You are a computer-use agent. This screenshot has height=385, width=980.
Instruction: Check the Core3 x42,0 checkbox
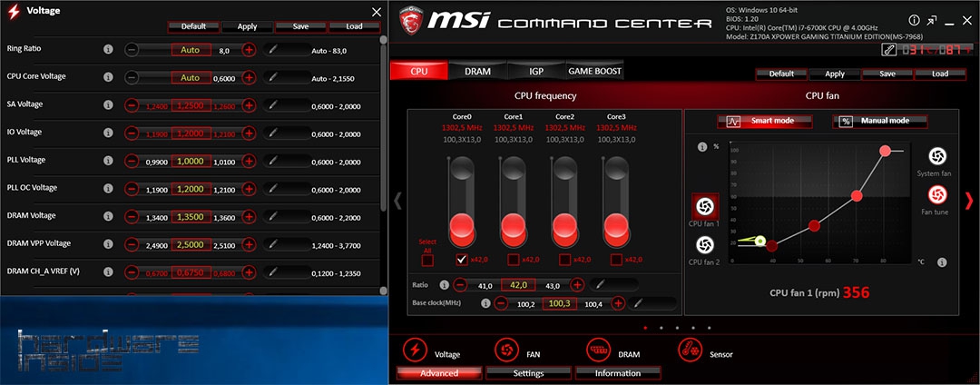click(616, 260)
